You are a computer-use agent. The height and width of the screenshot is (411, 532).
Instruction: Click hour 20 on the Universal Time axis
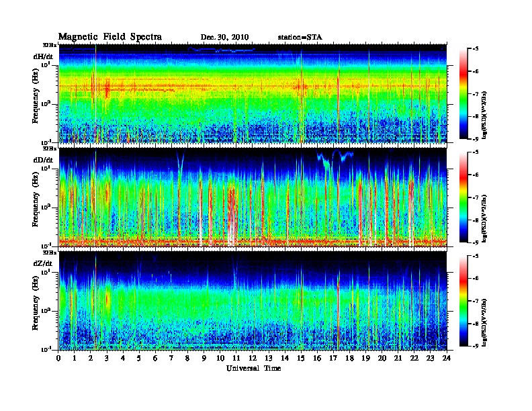(382, 358)
